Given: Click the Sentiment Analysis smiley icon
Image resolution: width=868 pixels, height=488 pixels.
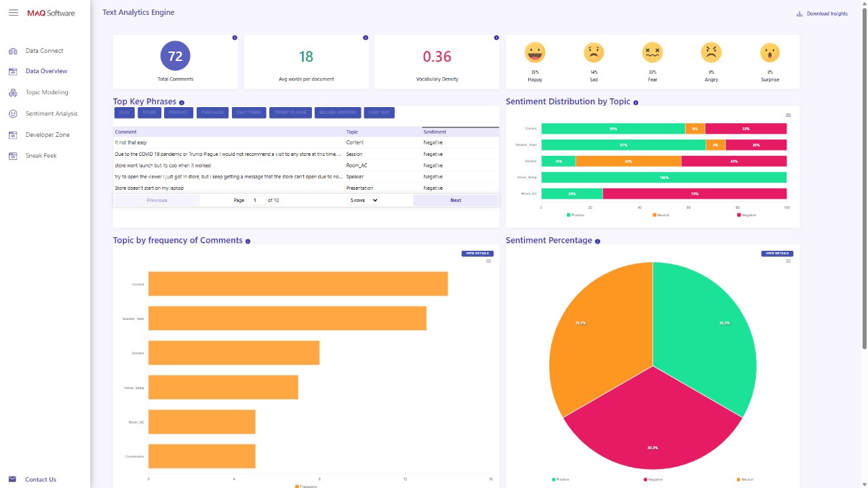Looking at the screenshot, I should [x=13, y=114].
